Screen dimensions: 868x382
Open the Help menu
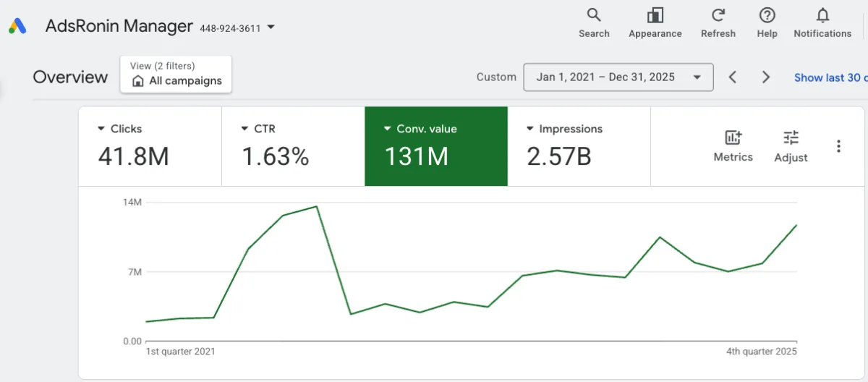[767, 23]
